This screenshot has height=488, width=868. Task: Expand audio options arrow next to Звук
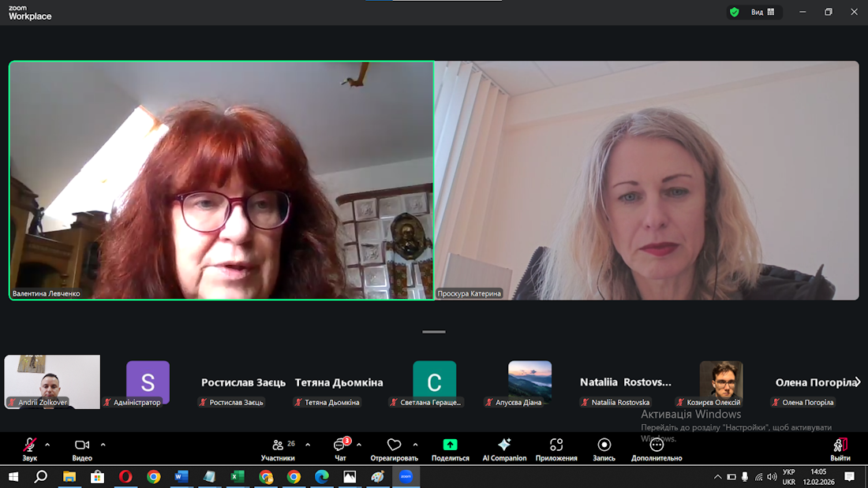[x=47, y=445]
